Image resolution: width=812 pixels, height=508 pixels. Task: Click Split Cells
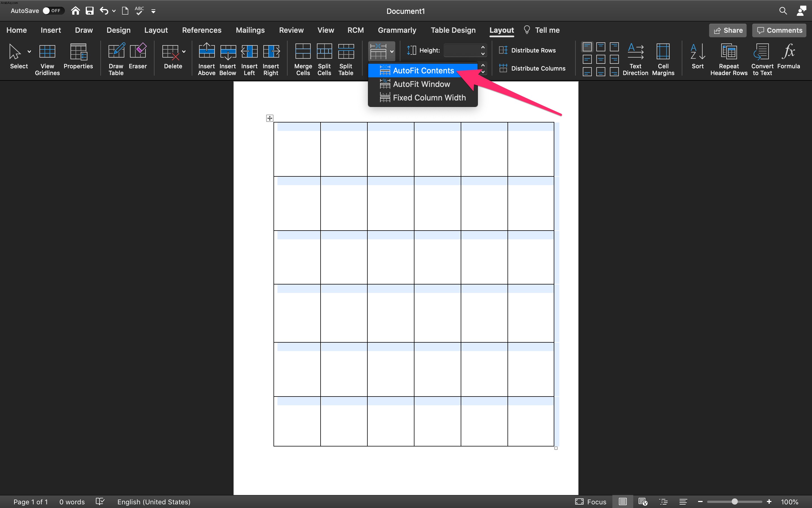(x=325, y=59)
